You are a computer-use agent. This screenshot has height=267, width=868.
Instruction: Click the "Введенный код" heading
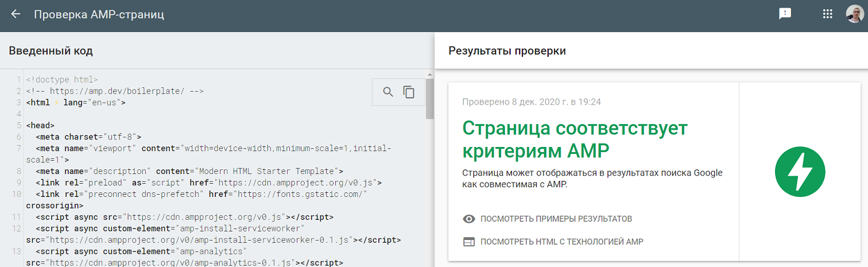[51, 51]
